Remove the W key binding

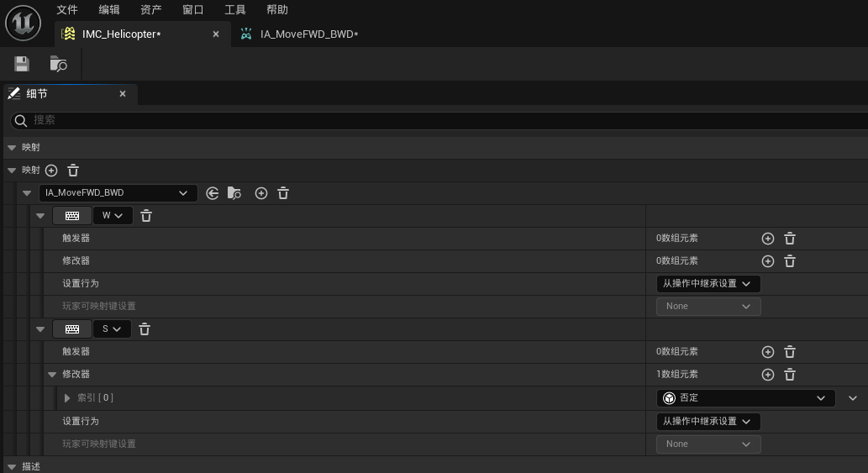click(x=146, y=216)
